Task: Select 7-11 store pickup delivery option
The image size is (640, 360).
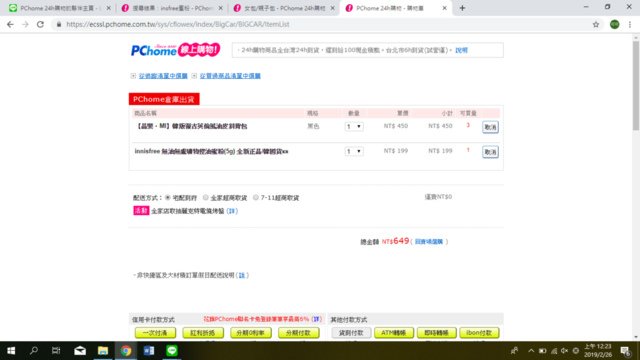Action: coord(256,198)
